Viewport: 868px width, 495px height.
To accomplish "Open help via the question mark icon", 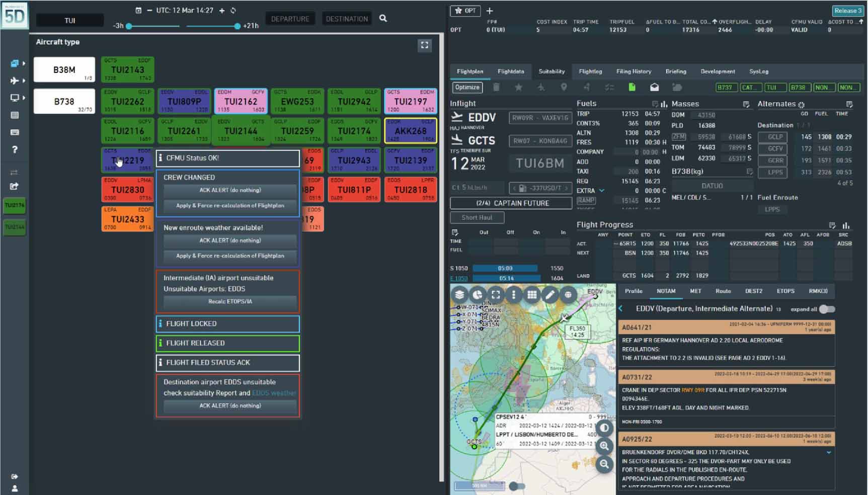I will coord(15,150).
